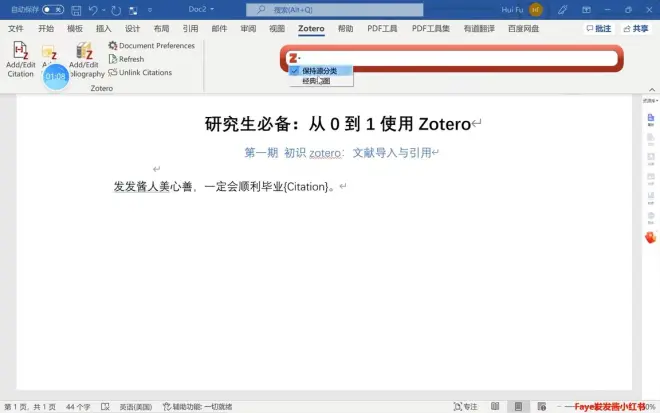Click the 搜索(Alt+Q) search box
Image resolution: width=660 pixels, height=413 pixels.
(335, 9)
